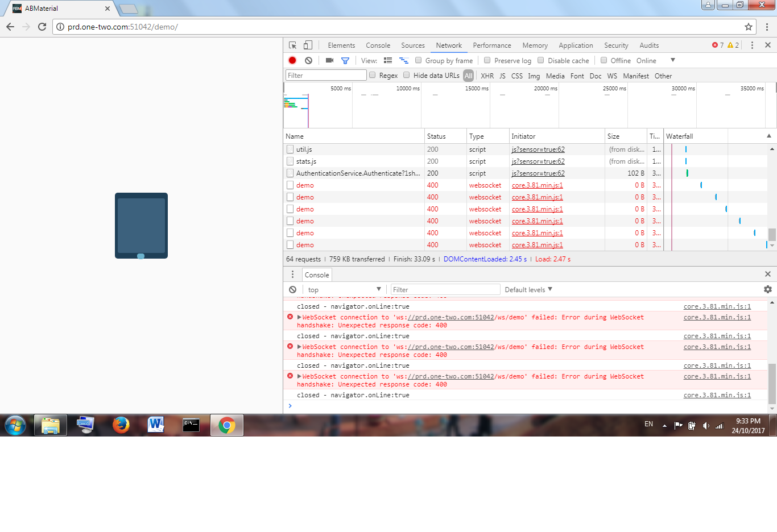Launch Firefox from the taskbar
This screenshot has width=777, height=532.
(121, 425)
